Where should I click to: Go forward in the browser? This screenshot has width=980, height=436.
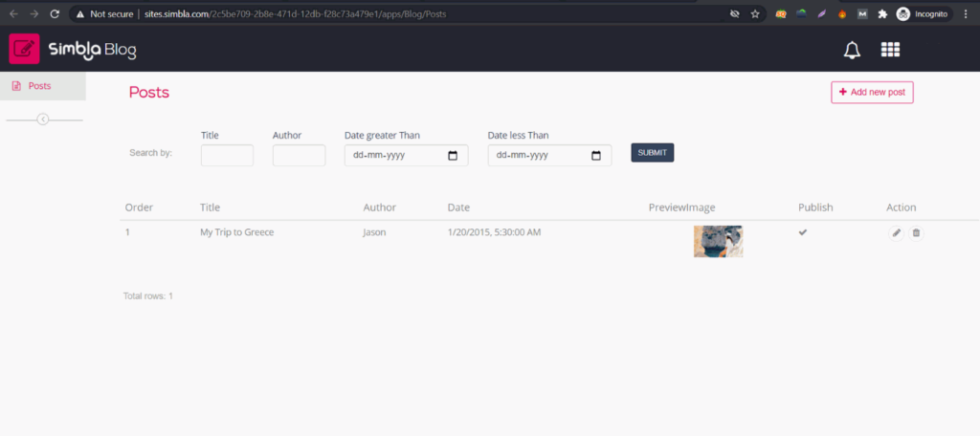33,13
